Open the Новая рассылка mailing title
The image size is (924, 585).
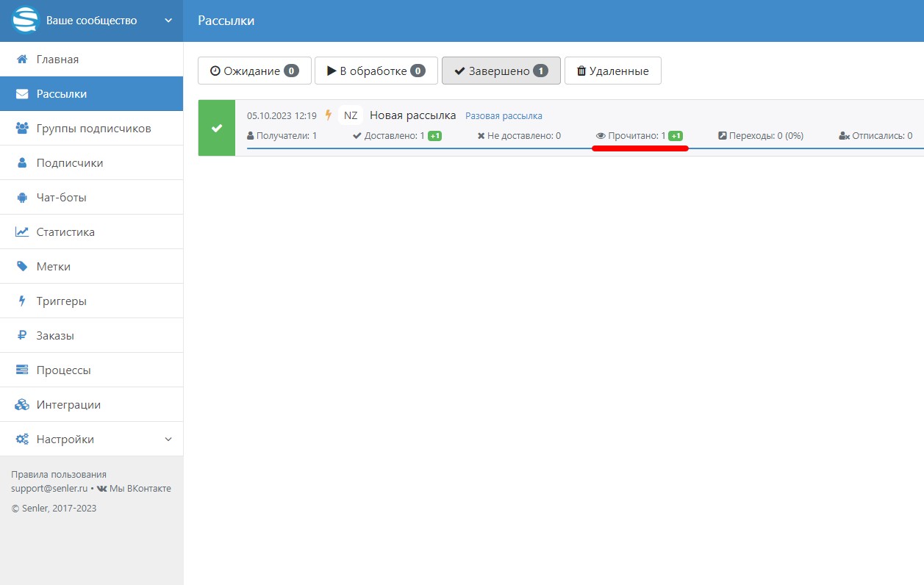tap(412, 115)
